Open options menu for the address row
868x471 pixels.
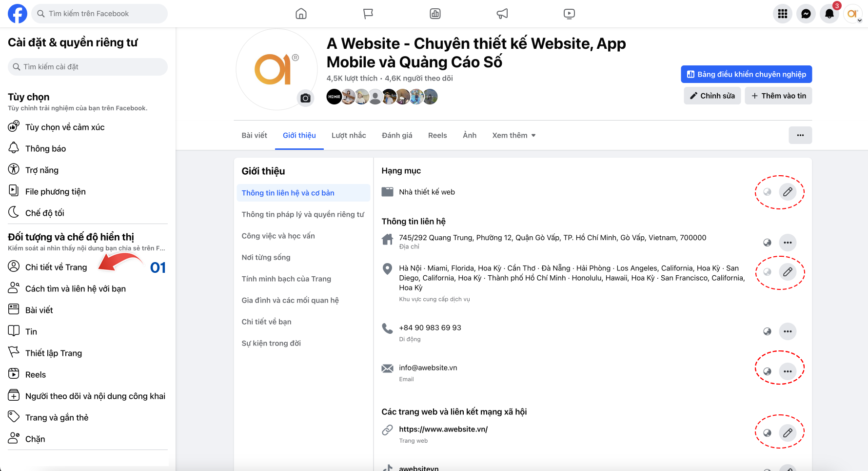point(788,243)
